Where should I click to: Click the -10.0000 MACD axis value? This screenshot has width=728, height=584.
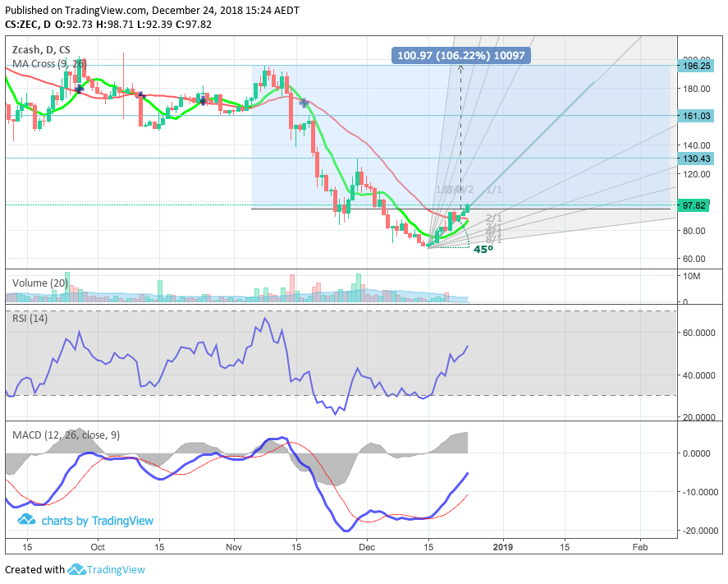click(699, 492)
